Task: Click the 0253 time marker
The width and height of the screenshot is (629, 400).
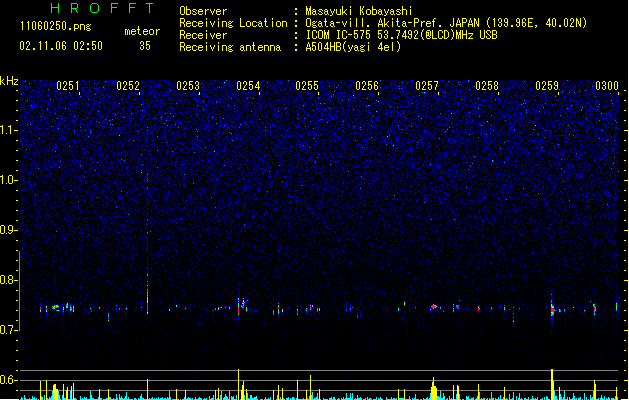Action: click(188, 86)
